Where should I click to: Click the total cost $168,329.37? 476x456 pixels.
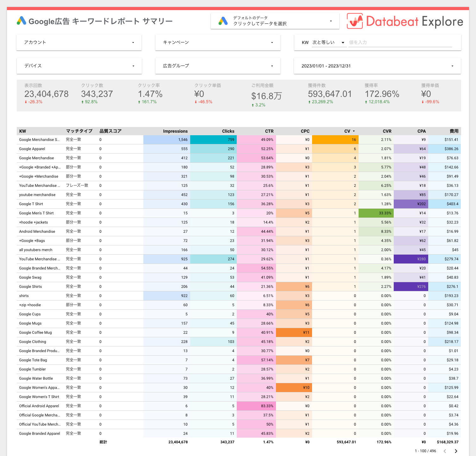[448, 442]
